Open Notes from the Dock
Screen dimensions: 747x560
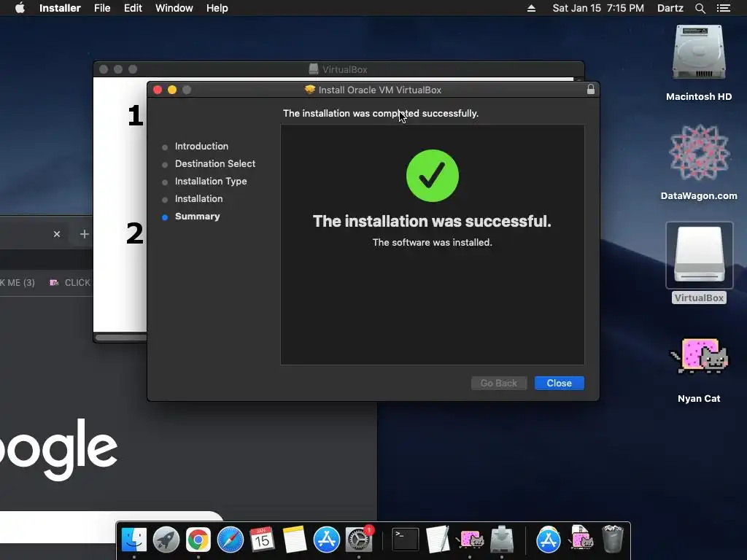295,540
